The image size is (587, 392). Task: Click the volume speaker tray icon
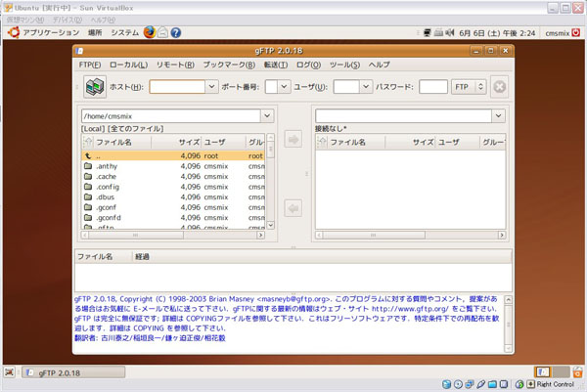[450, 33]
